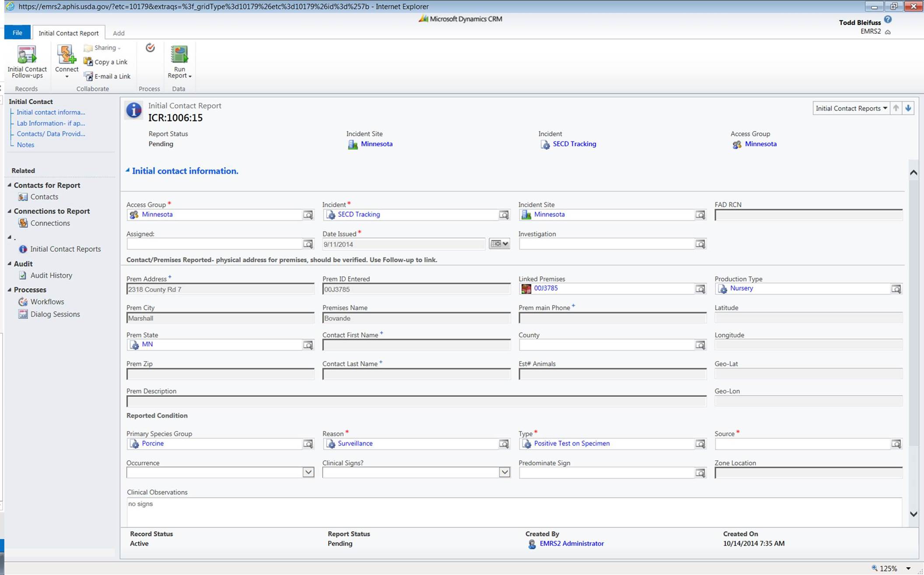Expand the Clinical Signs dropdown
The height and width of the screenshot is (575, 924).
[504, 472]
